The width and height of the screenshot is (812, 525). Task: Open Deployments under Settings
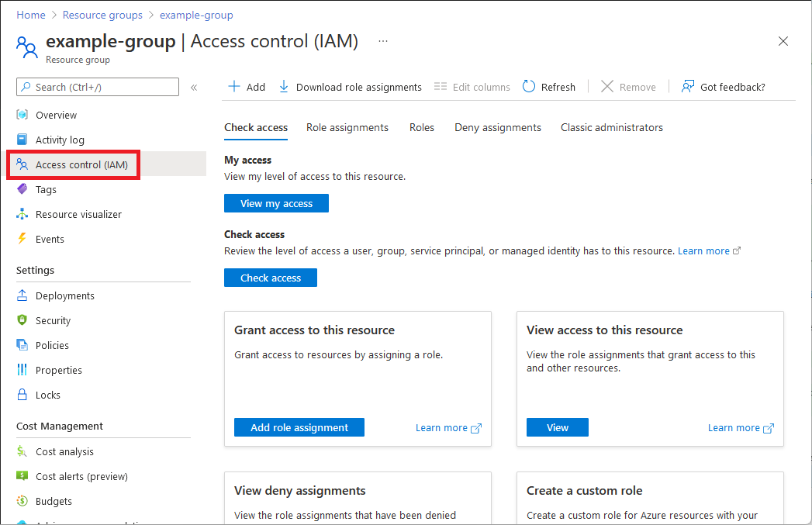coord(64,295)
